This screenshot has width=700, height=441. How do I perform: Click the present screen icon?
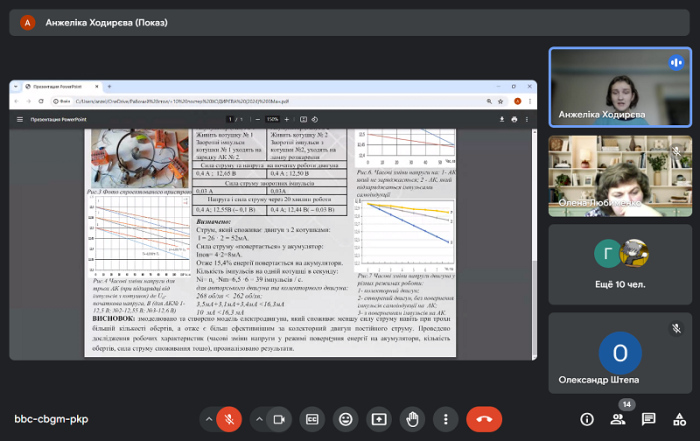[378, 419]
